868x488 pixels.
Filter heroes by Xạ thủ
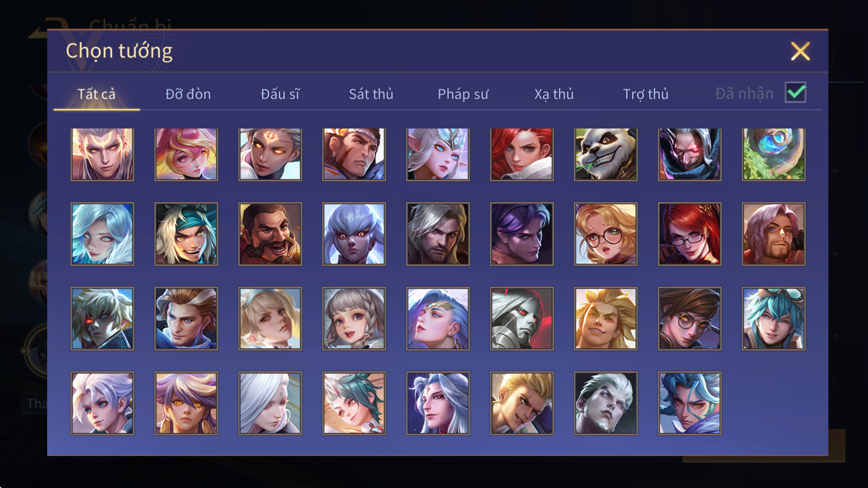tap(554, 94)
